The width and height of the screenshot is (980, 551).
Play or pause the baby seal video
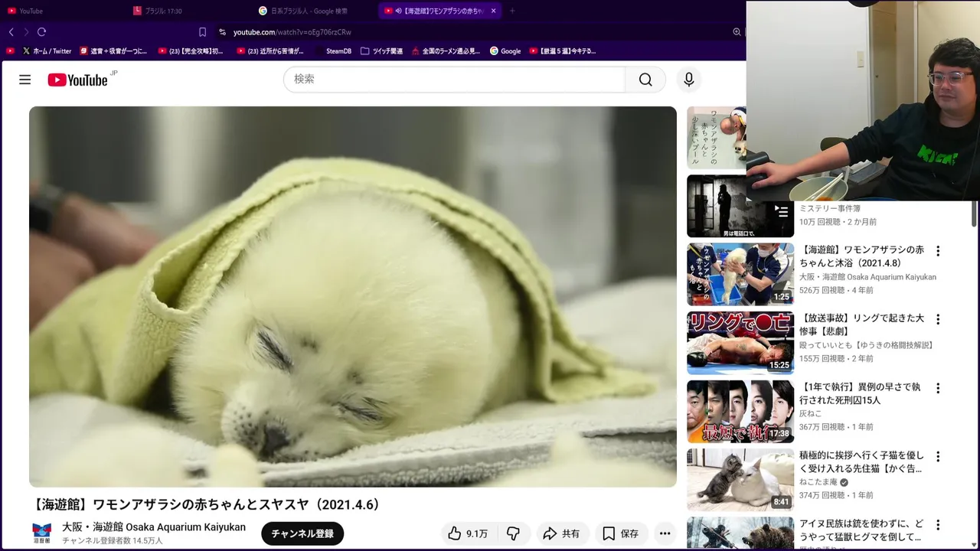[353, 297]
